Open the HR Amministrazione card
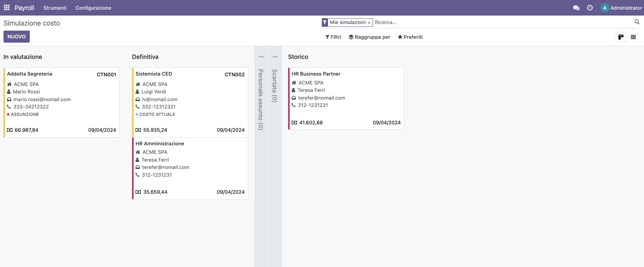 pos(190,169)
